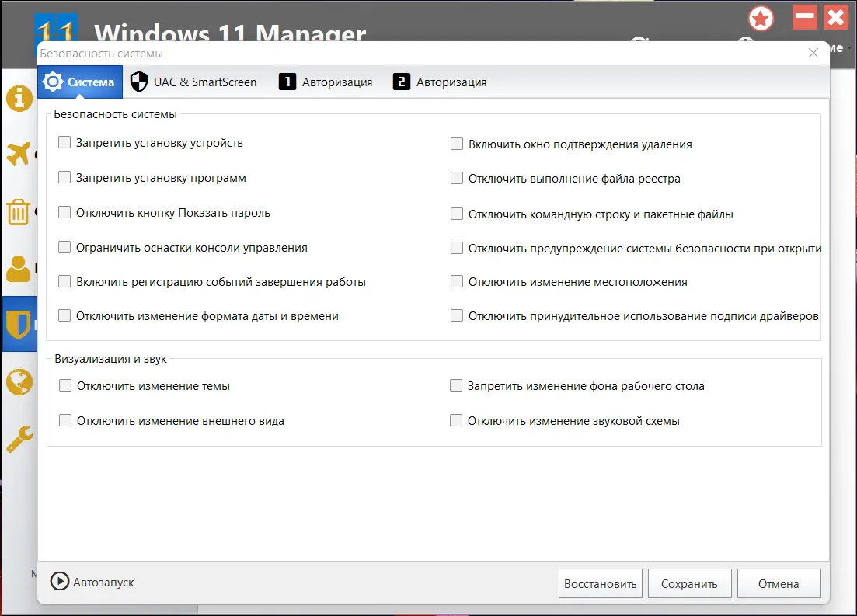The width and height of the screenshot is (857, 616).
Task: Click the gear icon on Система tab
Action: pos(53,82)
